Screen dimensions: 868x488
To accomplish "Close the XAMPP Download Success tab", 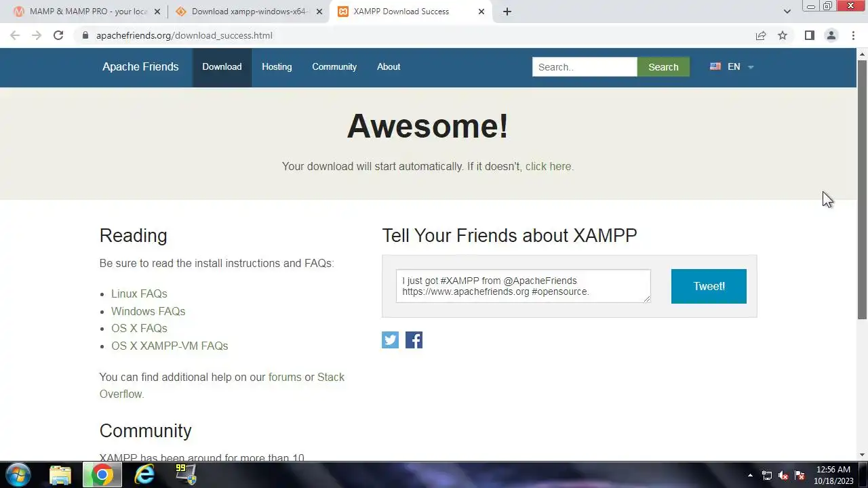I will pos(481,12).
